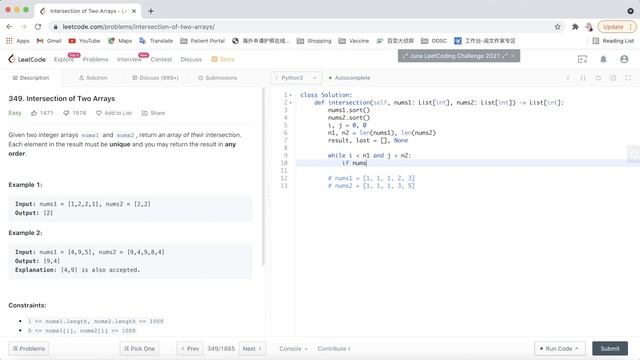Open the Maps bookmark

(120, 41)
